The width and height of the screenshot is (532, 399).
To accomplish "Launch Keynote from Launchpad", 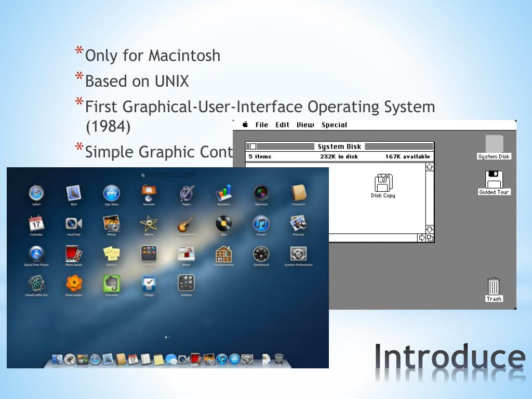I will pyautogui.click(x=149, y=193).
